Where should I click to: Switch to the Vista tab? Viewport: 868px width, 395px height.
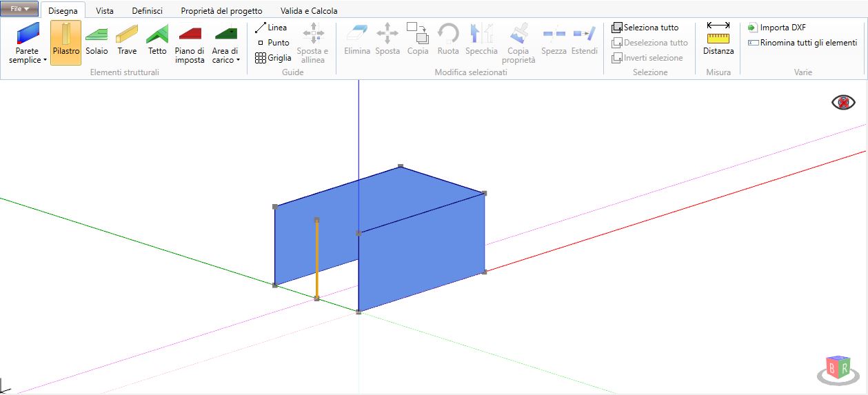(x=105, y=10)
